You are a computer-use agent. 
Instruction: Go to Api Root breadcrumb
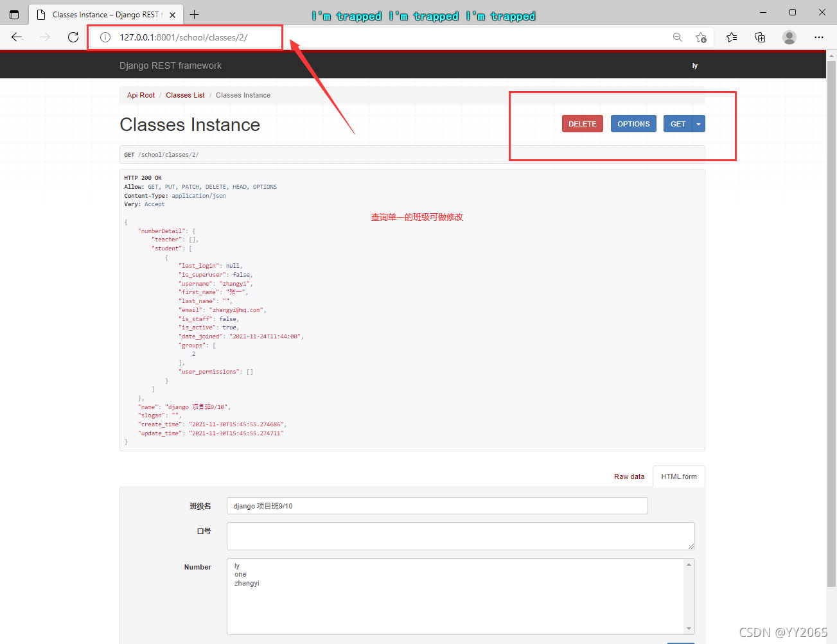coord(141,95)
